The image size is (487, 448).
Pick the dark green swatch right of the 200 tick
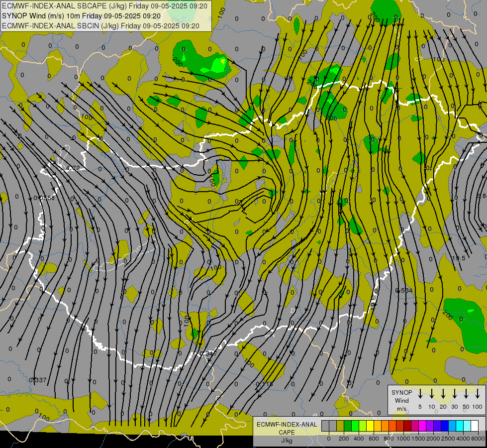tap(348, 426)
